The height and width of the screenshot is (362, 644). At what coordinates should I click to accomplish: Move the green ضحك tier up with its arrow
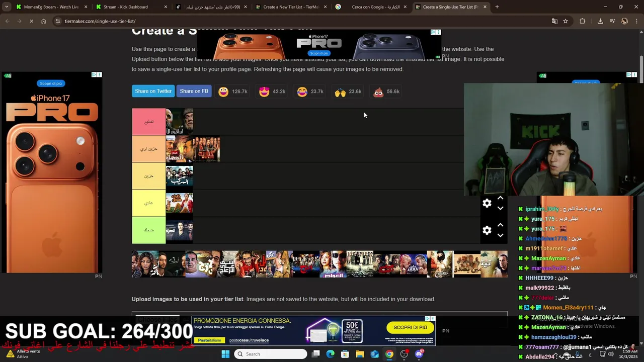coord(500,225)
